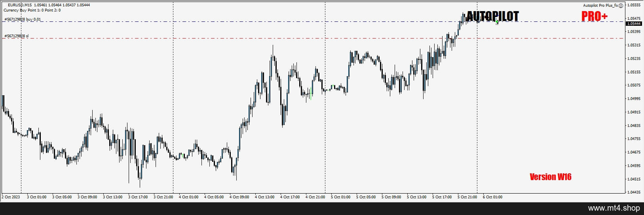The height and width of the screenshot is (215, 644).
Task: Click the 1.04435 price scale value
Action: point(634,192)
